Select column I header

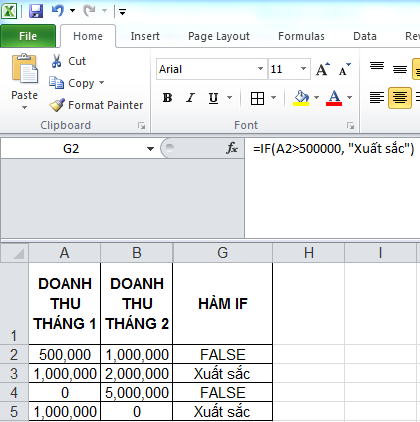(x=380, y=253)
